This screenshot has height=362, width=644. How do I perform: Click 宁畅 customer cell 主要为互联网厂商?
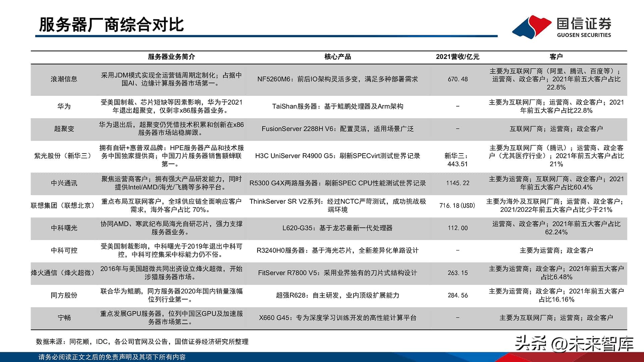click(x=556, y=318)
